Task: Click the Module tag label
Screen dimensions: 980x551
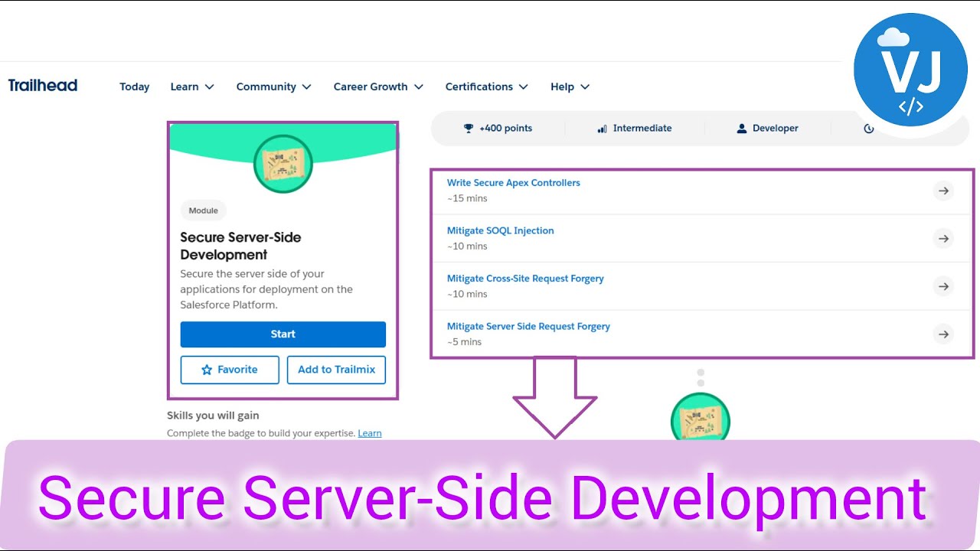Action: click(204, 210)
